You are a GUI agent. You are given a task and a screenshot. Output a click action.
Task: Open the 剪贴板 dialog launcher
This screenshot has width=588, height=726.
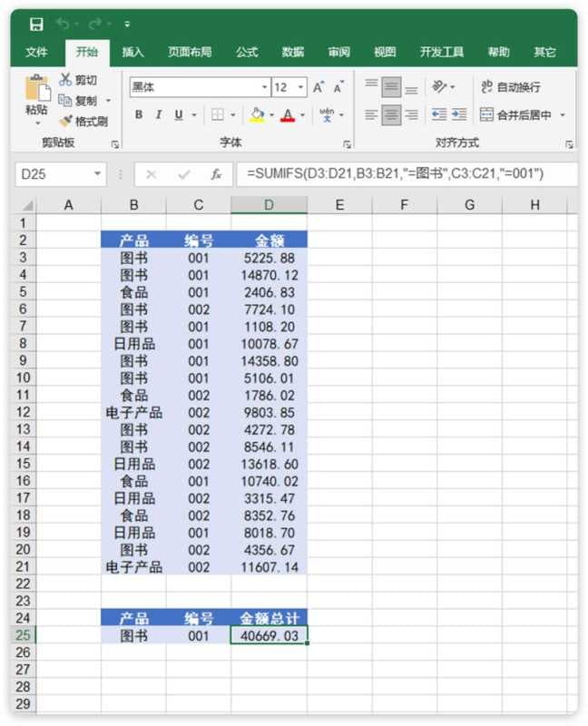(x=115, y=145)
